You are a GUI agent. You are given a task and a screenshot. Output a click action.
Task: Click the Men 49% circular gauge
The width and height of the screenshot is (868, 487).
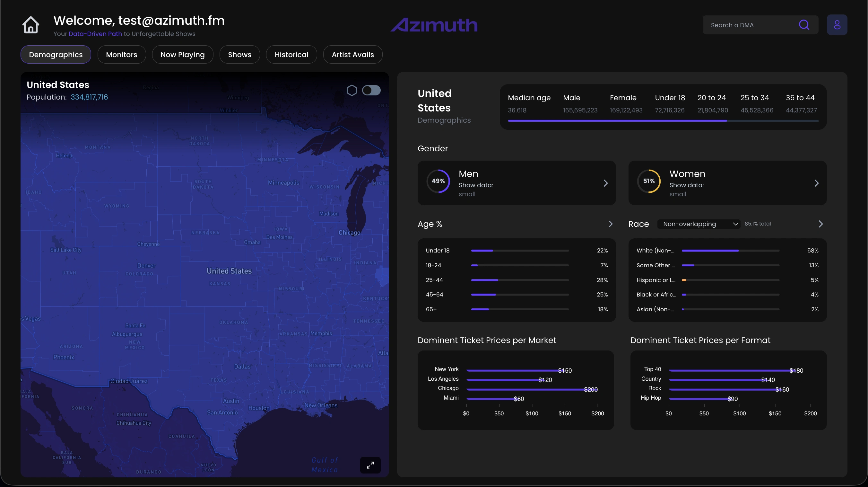(x=438, y=181)
